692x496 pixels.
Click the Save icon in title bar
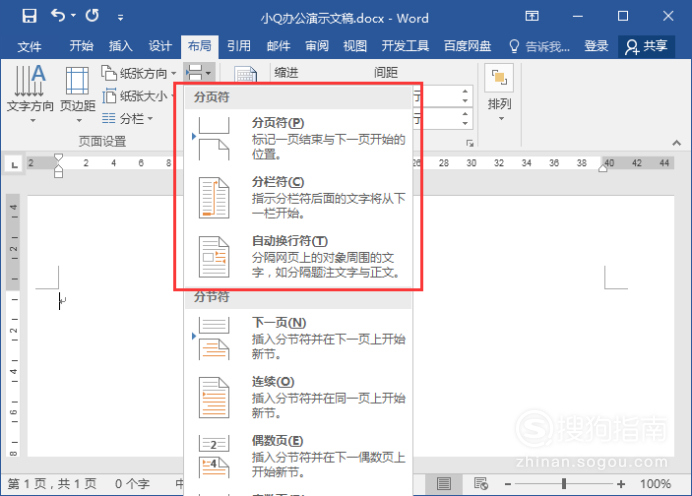[x=29, y=16]
